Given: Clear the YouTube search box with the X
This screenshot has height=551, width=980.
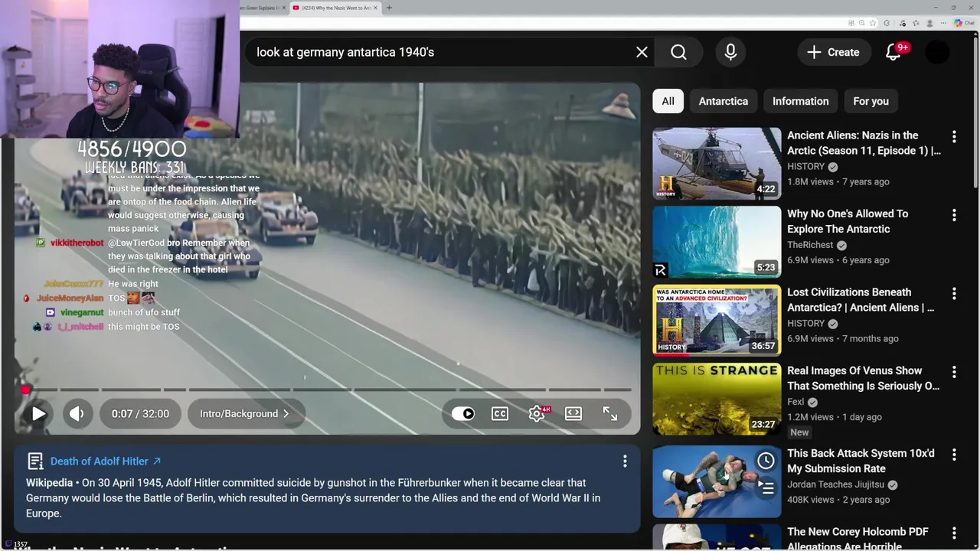Looking at the screenshot, I should point(642,52).
